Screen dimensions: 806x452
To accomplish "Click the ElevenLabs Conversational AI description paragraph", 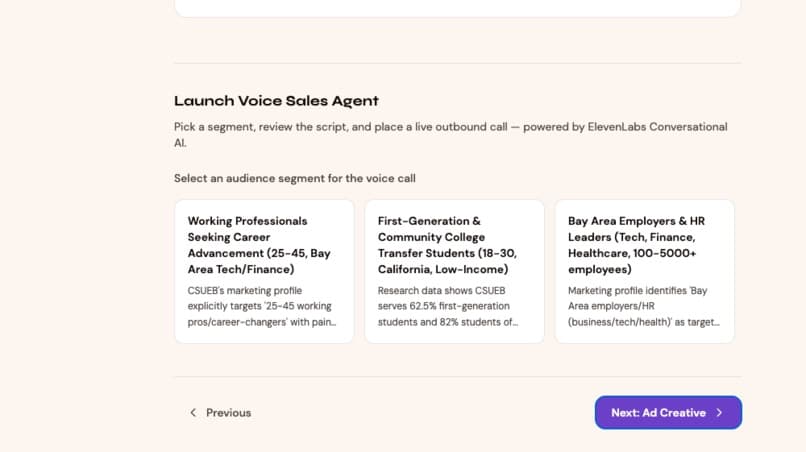I will [451, 135].
